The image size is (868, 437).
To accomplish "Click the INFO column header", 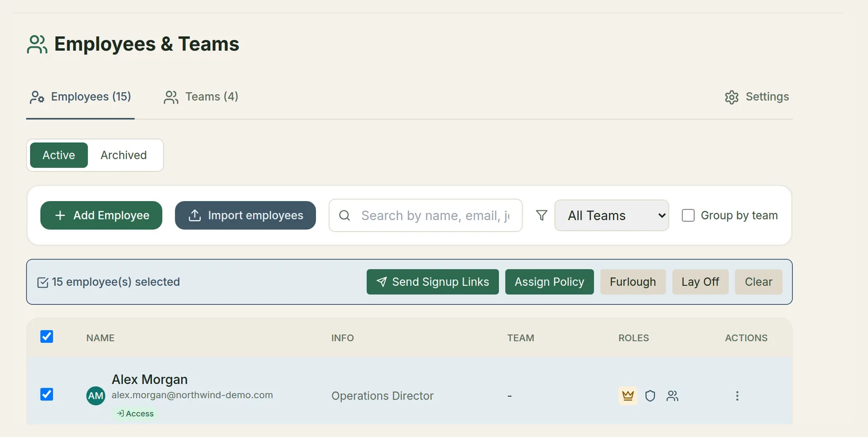I will (x=342, y=338).
